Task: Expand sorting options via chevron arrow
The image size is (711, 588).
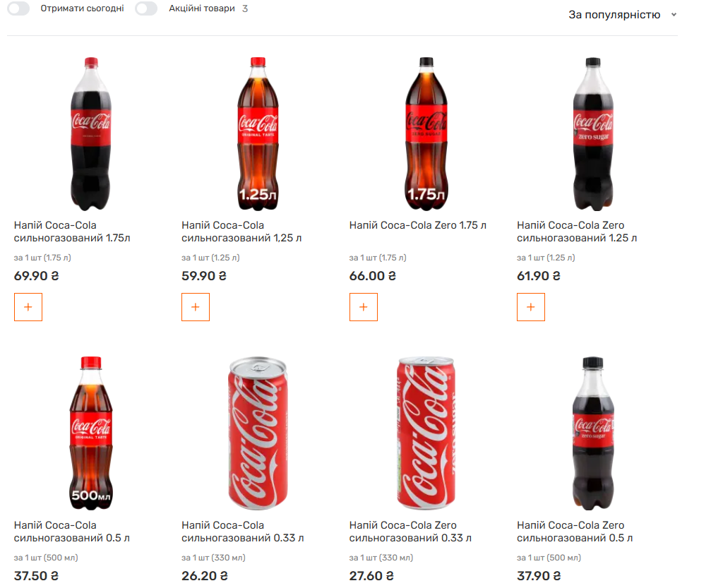Action: tap(674, 15)
